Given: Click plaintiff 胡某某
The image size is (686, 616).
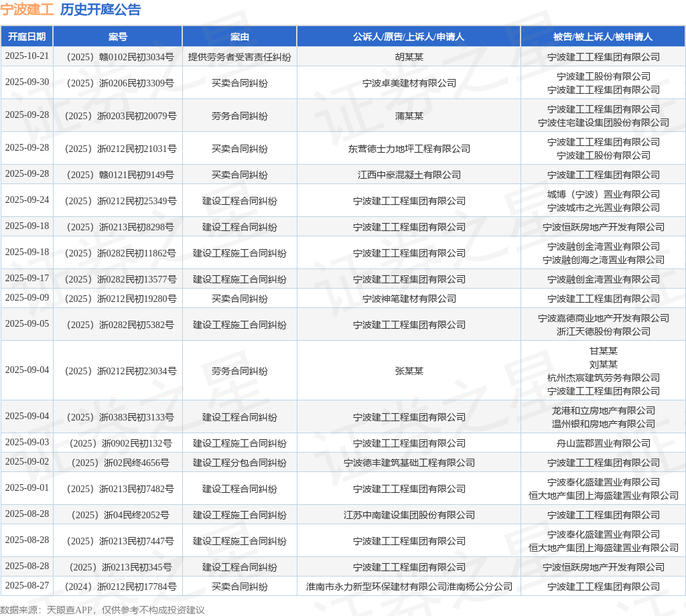Looking at the screenshot, I should (x=409, y=57).
